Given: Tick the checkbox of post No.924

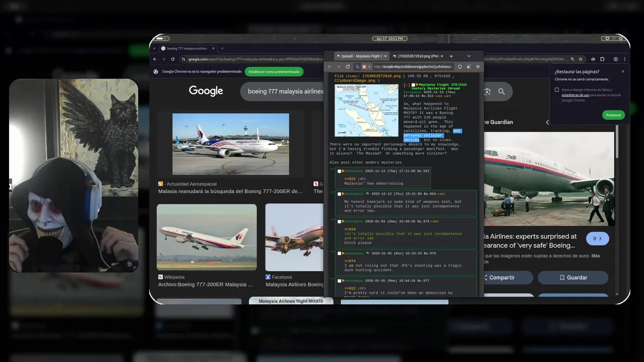Looking at the screenshot, I should [339, 194].
